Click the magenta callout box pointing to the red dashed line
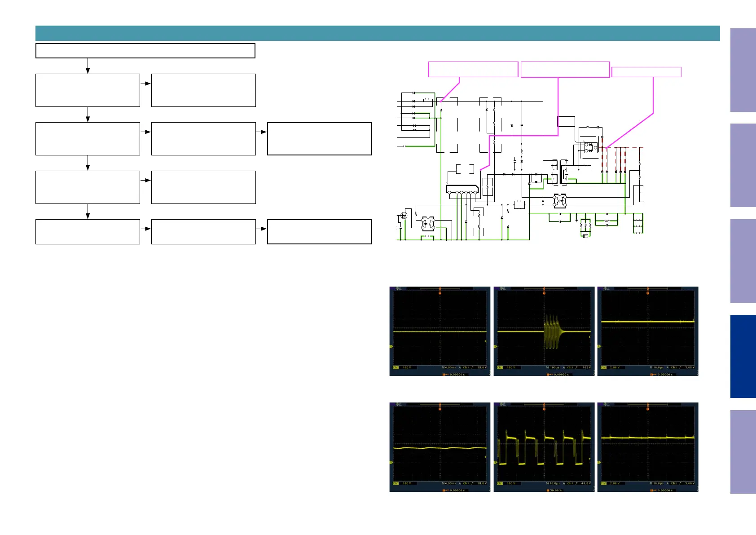The height and width of the screenshot is (535, 756). [646, 72]
